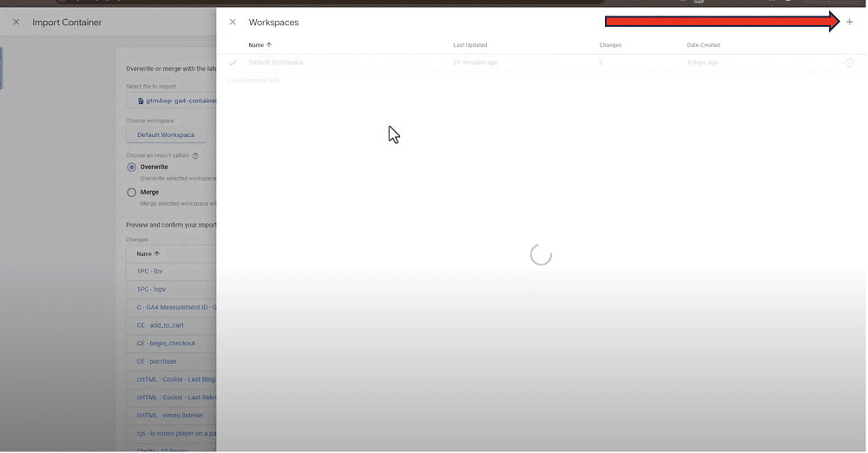The height and width of the screenshot is (453, 868).
Task: Open cHTML - Cookie - Last Blog change
Action: pos(176,379)
